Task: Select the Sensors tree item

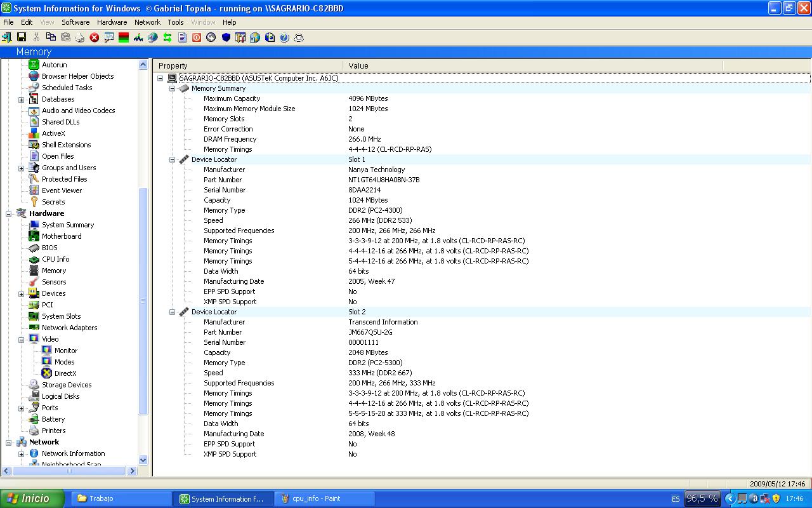Action: tap(53, 282)
